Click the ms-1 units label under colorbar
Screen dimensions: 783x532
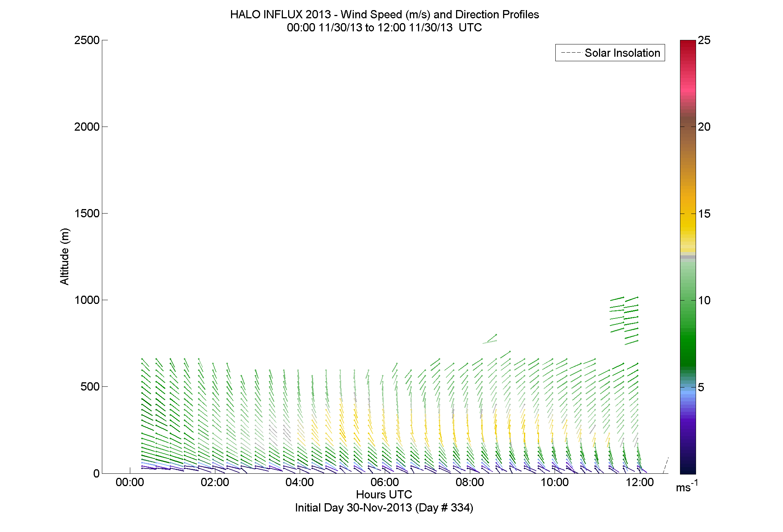point(687,486)
